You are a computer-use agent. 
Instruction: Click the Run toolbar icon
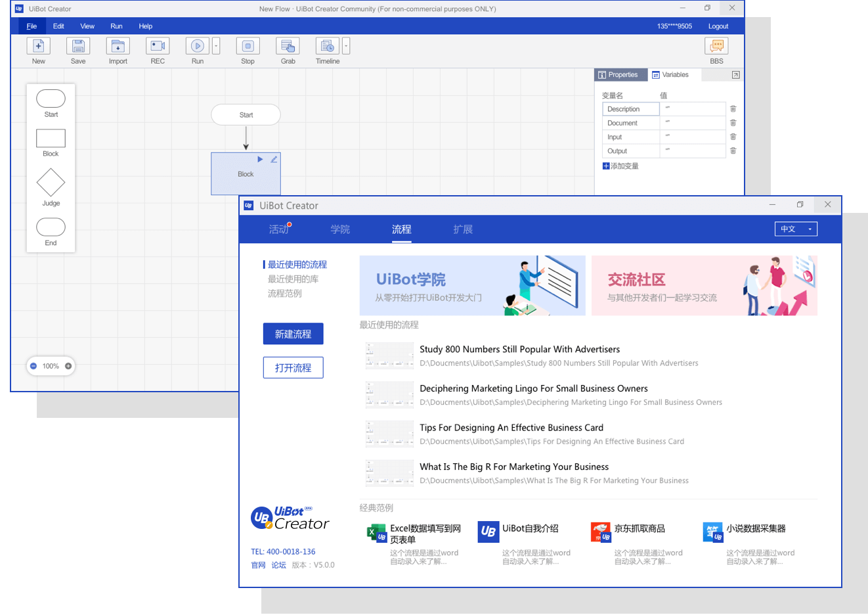197,46
